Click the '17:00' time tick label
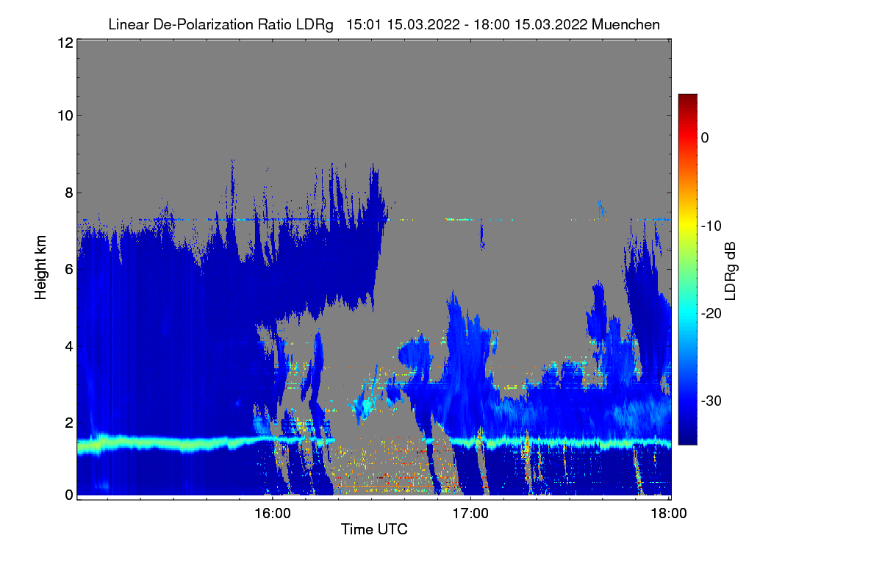The image size is (882, 588). 470,513
